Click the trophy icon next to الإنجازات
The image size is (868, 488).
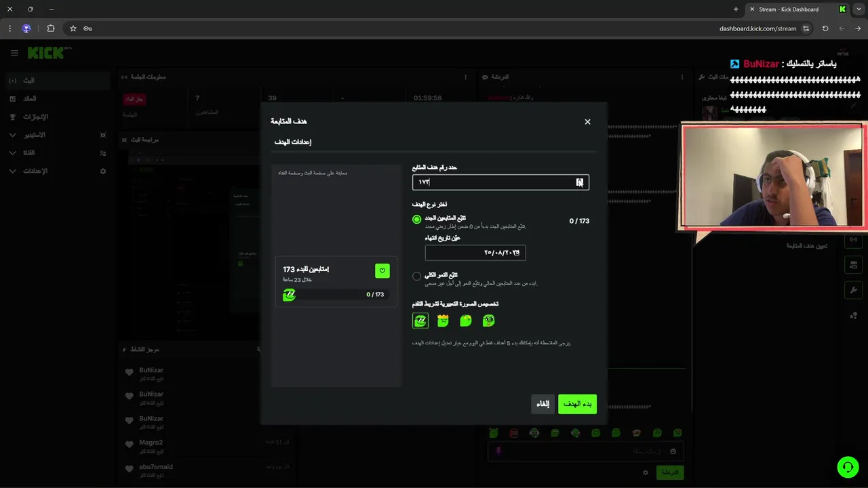(x=12, y=117)
